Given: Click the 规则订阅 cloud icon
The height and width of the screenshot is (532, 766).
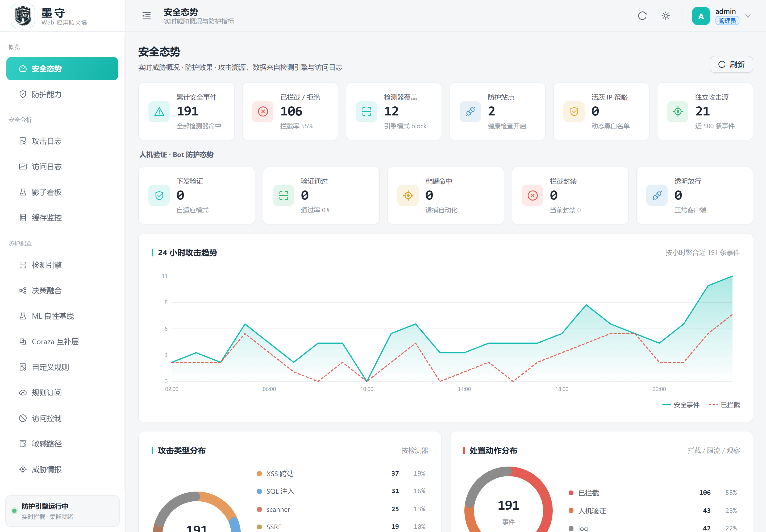Looking at the screenshot, I should click(23, 393).
